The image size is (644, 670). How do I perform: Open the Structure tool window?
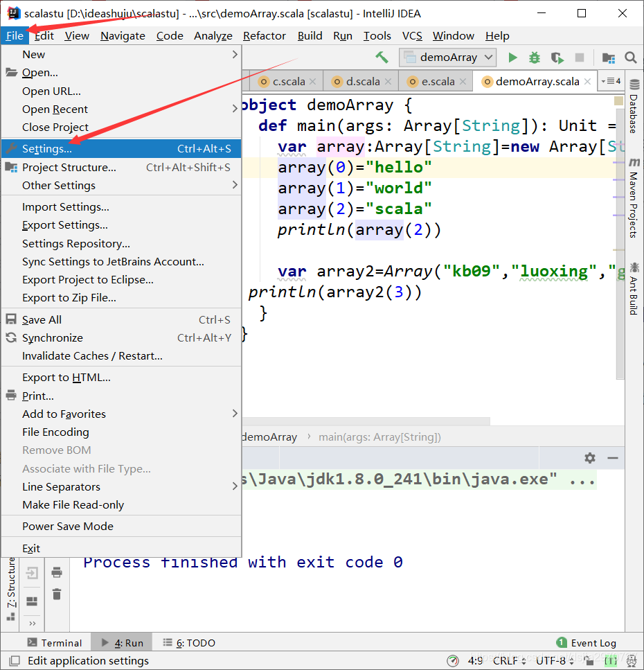[x=10, y=589]
